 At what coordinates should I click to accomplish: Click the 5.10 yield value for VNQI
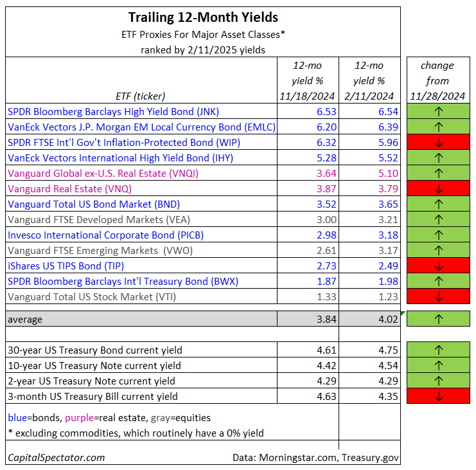tap(387, 174)
